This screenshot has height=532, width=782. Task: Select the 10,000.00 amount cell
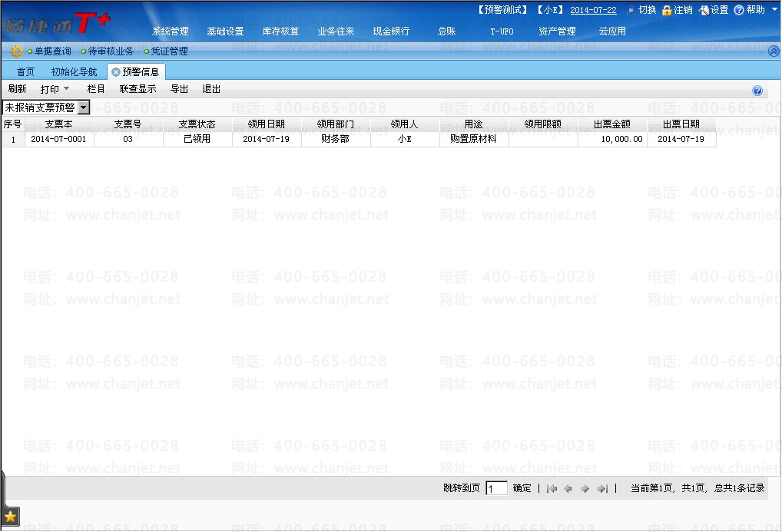[612, 139]
